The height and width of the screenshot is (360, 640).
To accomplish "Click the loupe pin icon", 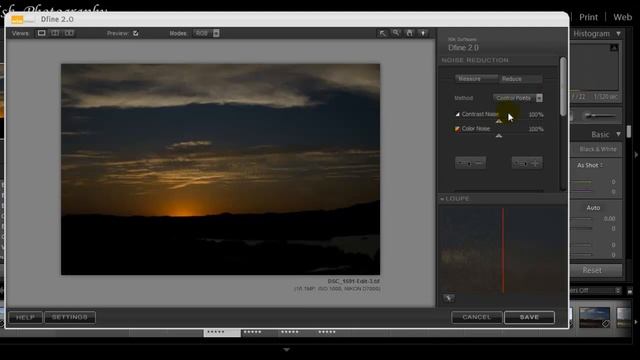I will (448, 298).
